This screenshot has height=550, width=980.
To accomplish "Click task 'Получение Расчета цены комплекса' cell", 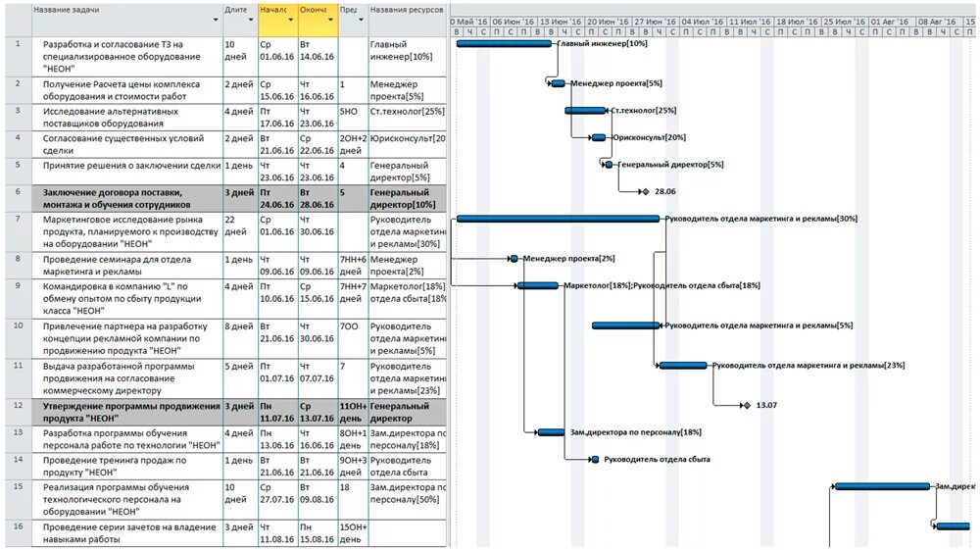I will (x=126, y=90).
